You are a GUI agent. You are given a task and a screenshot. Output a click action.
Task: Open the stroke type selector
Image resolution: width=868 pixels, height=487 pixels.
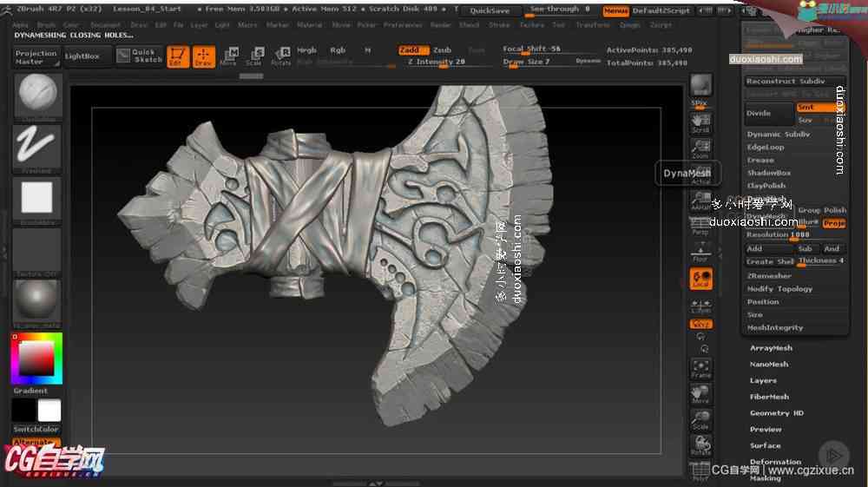click(x=37, y=148)
